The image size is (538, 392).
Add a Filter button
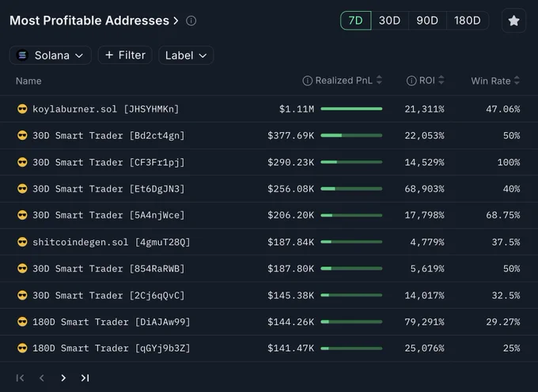click(125, 55)
